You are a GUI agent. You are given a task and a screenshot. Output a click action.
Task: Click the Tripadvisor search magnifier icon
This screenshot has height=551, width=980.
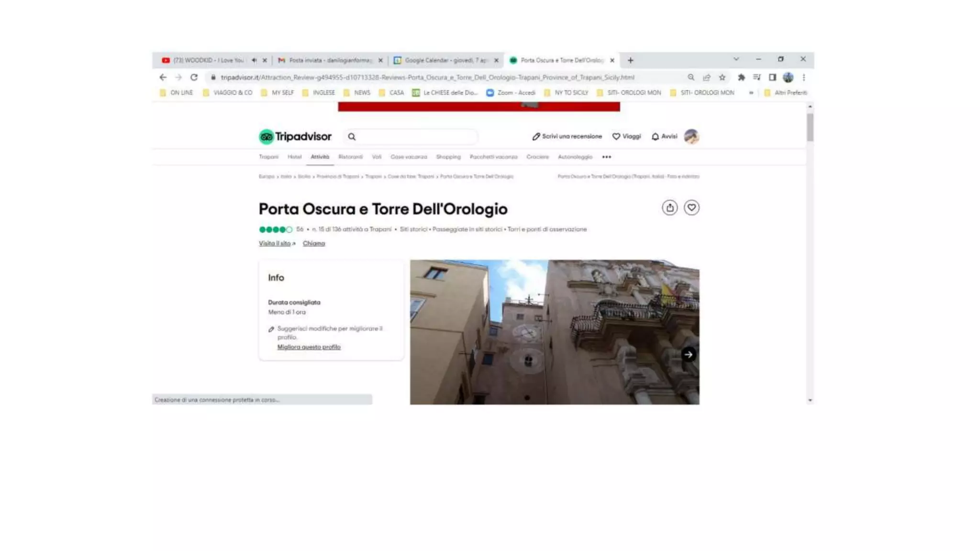352,137
